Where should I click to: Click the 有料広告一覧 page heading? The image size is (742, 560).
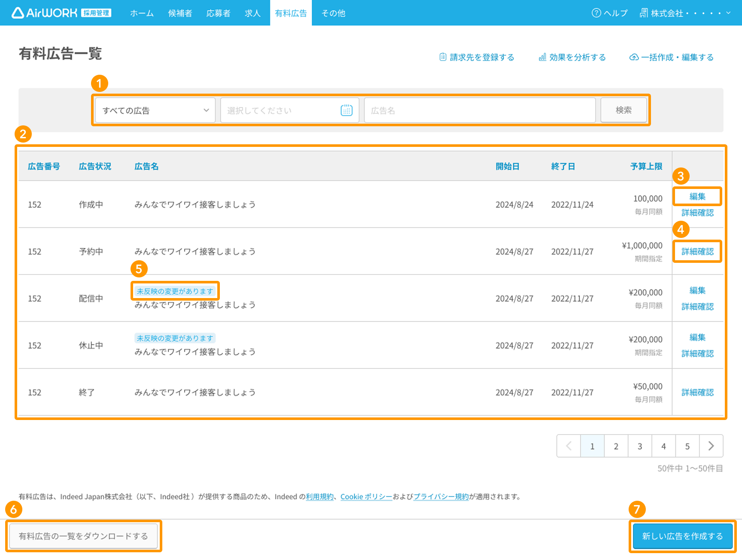(60, 54)
